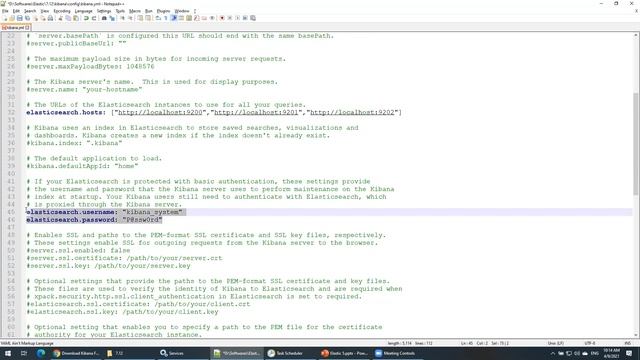Click the Playback macro icon
The image size is (640, 360).
[x=238, y=18]
